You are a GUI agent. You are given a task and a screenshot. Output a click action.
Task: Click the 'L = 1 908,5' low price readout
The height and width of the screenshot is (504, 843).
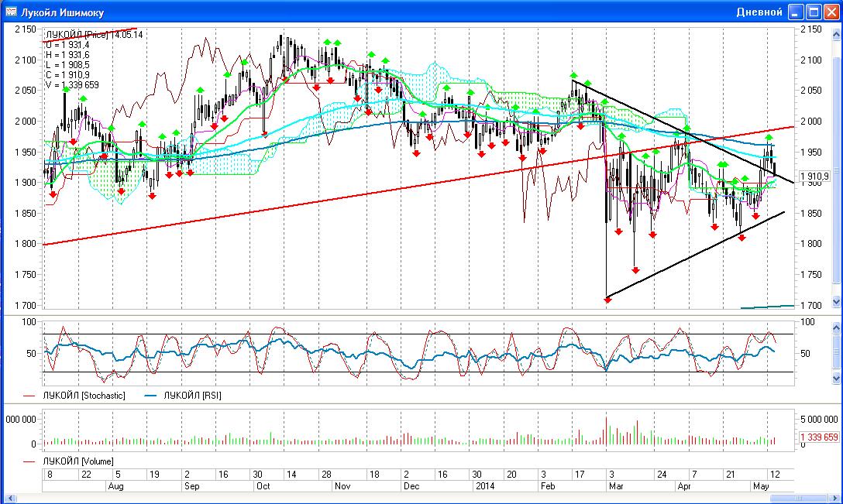(x=67, y=65)
